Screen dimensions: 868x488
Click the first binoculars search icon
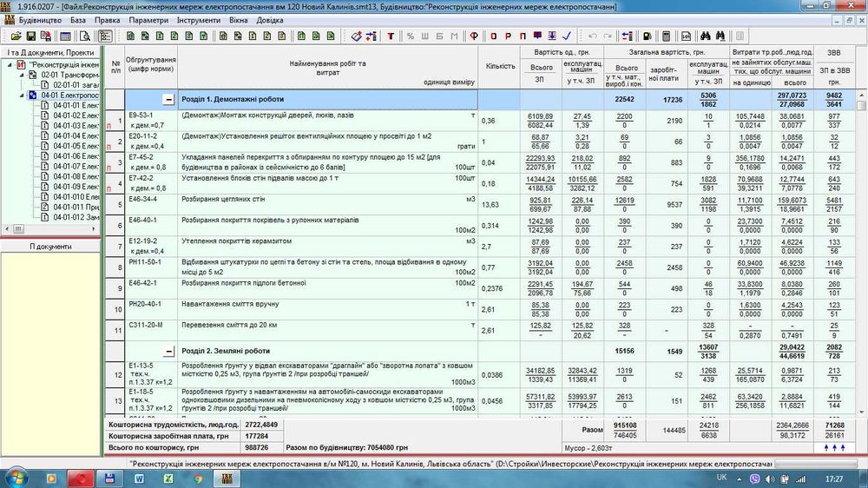(705, 36)
